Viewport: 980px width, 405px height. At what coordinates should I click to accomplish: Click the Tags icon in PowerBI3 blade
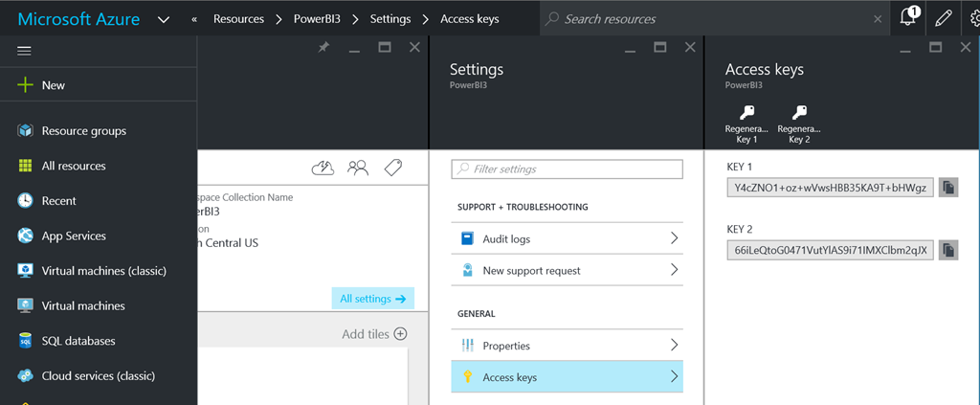tap(392, 169)
